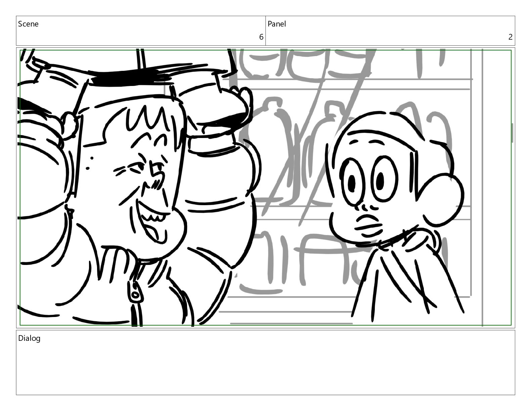This screenshot has height=411, width=532.
Task: Click the panel number 2
Action: [511, 37]
